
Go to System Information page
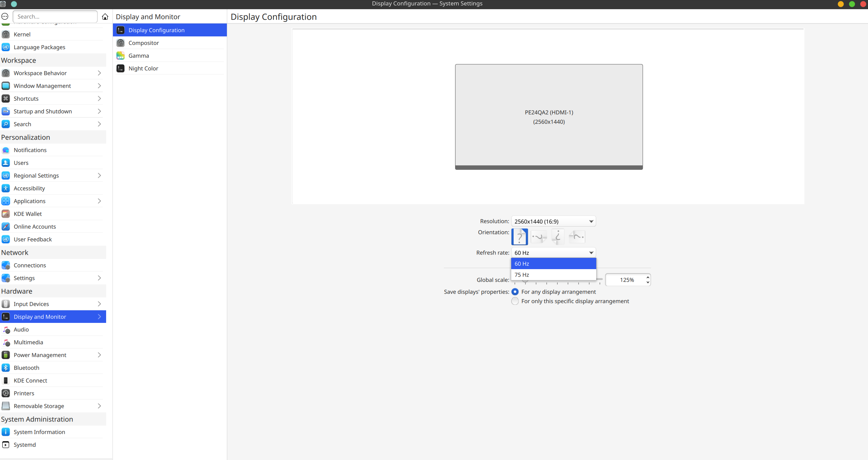coord(39,432)
